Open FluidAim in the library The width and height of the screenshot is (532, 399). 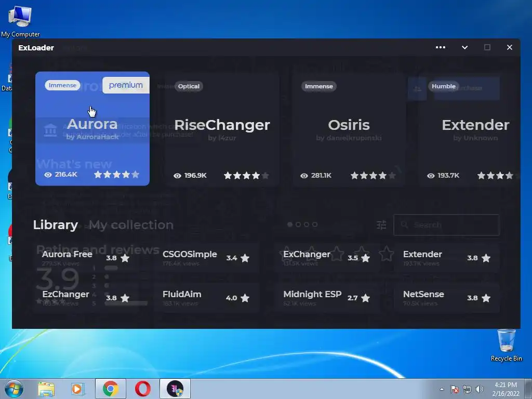[x=206, y=298]
